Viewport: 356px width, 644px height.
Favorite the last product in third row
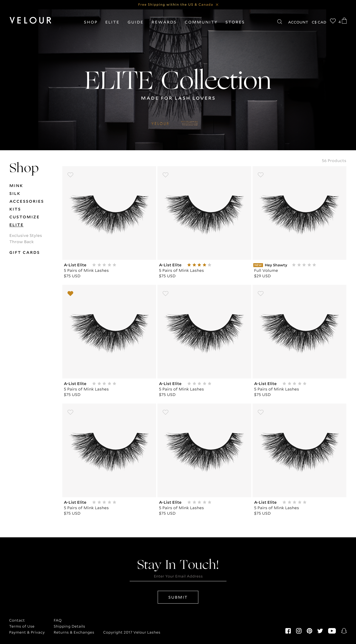point(261,412)
